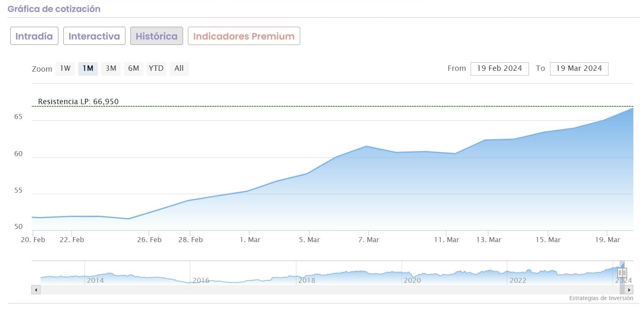
Task: Click 2016 area in the navigator timeline
Action: click(201, 280)
